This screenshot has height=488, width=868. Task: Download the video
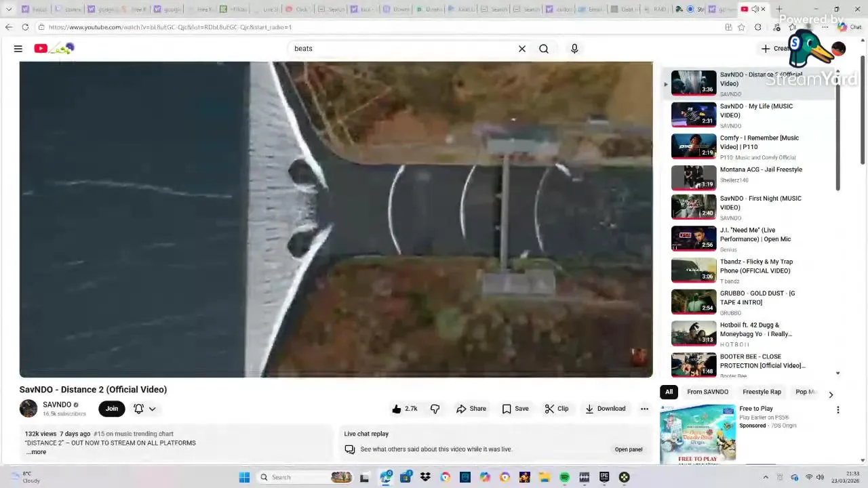coord(606,409)
